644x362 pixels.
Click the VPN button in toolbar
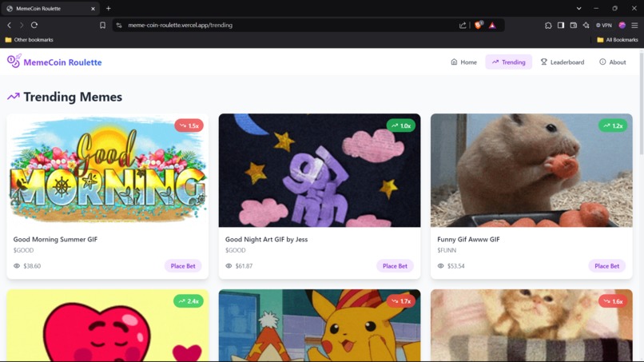click(604, 25)
